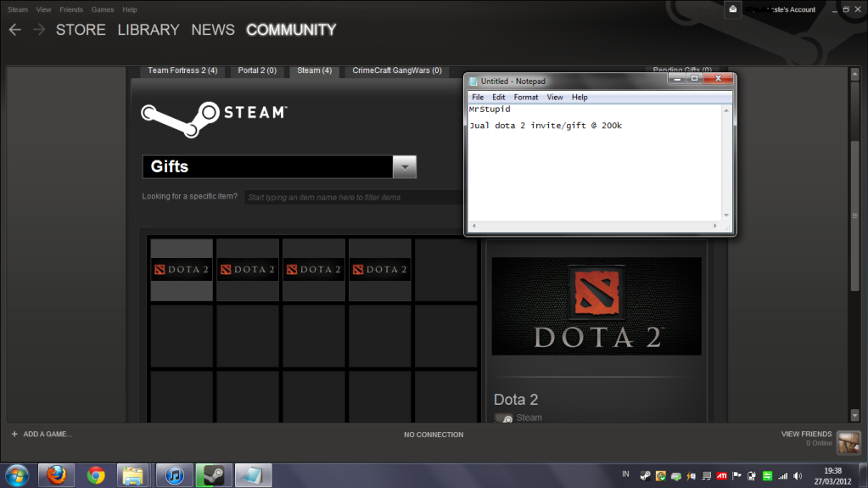Open the Windows Start button

point(17,476)
